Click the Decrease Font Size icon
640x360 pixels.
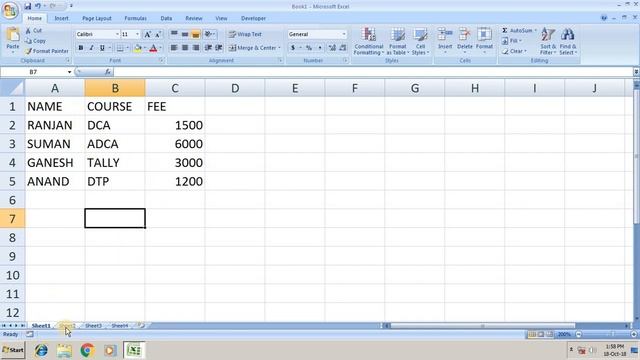(158, 34)
